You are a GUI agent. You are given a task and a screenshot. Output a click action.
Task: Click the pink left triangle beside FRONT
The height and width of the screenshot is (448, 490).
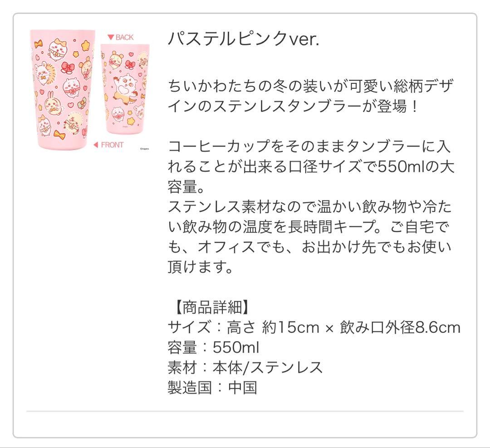pyautogui.click(x=96, y=145)
